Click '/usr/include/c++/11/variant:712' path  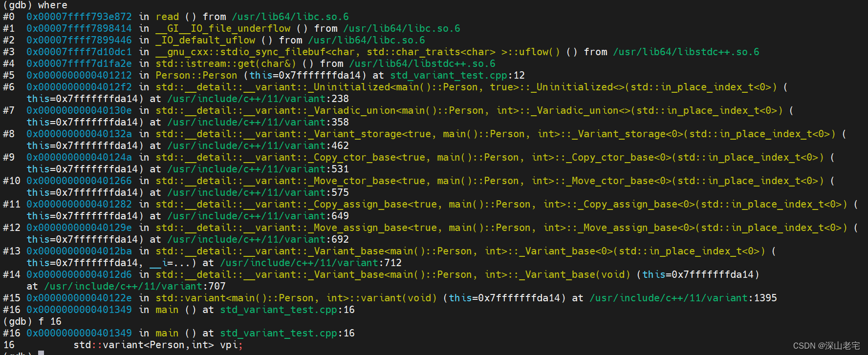click(311, 263)
